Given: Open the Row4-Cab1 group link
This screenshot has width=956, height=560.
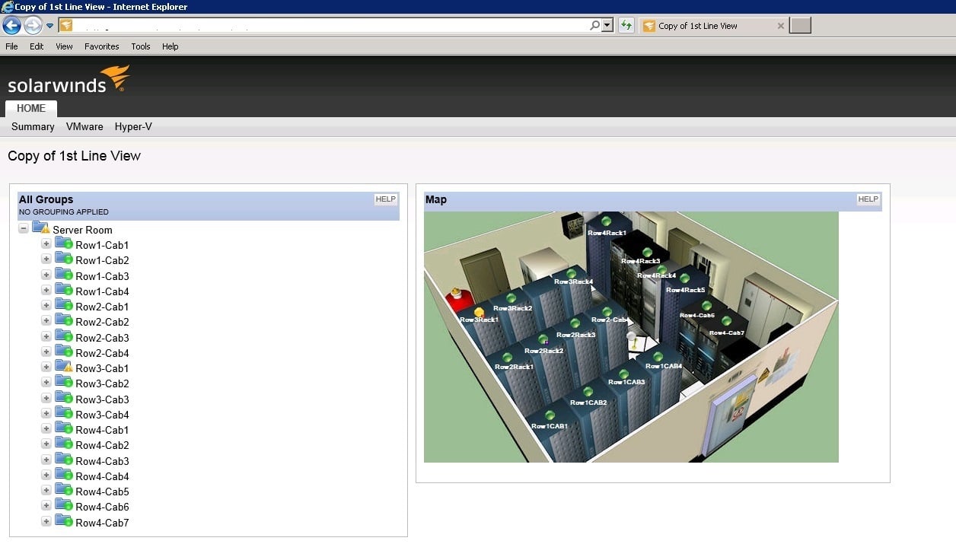Looking at the screenshot, I should (x=102, y=430).
